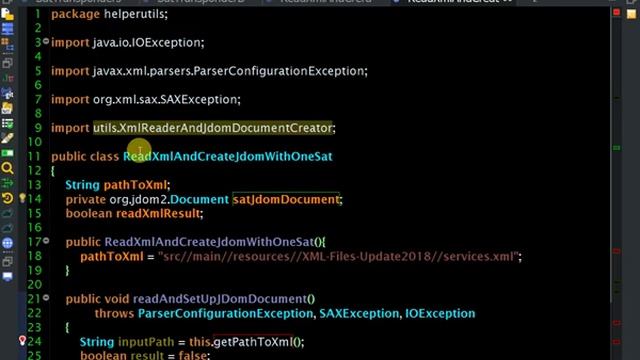640x360 pixels.
Task: Collapse readAndSetUpJDomDocument fold on line 21
Action: point(46,298)
